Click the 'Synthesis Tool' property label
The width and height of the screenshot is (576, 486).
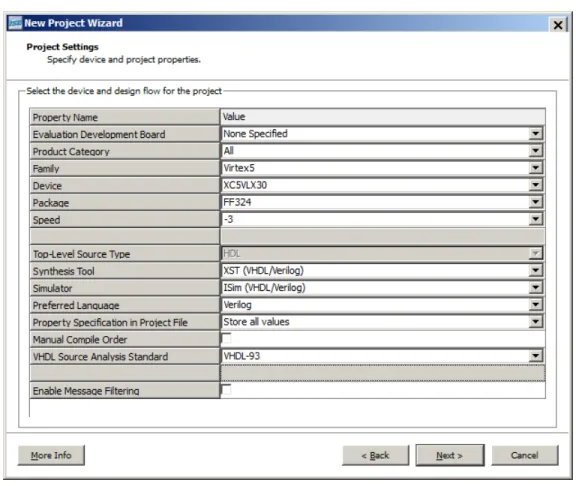pos(64,271)
